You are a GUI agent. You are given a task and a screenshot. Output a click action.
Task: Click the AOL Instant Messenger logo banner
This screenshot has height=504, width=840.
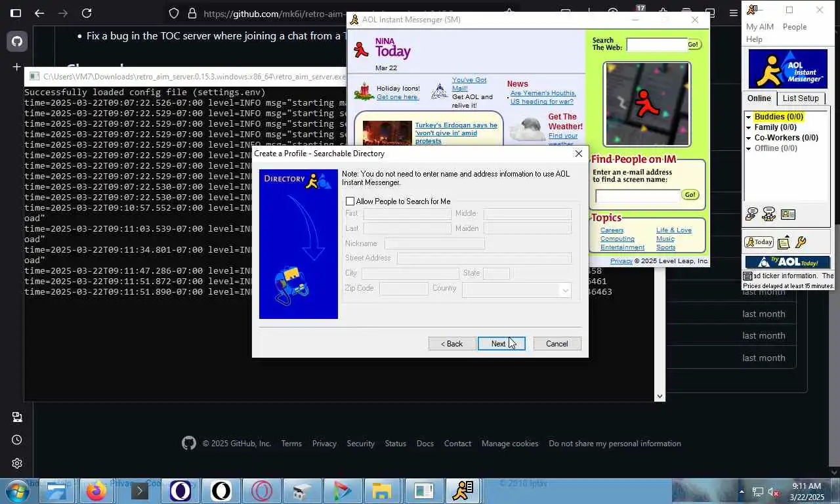787,68
